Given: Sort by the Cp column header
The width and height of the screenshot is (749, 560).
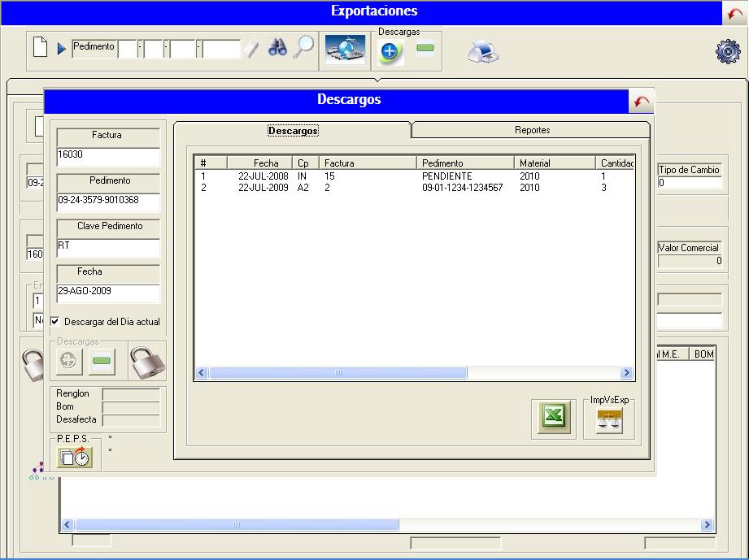Looking at the screenshot, I should coord(305,163).
